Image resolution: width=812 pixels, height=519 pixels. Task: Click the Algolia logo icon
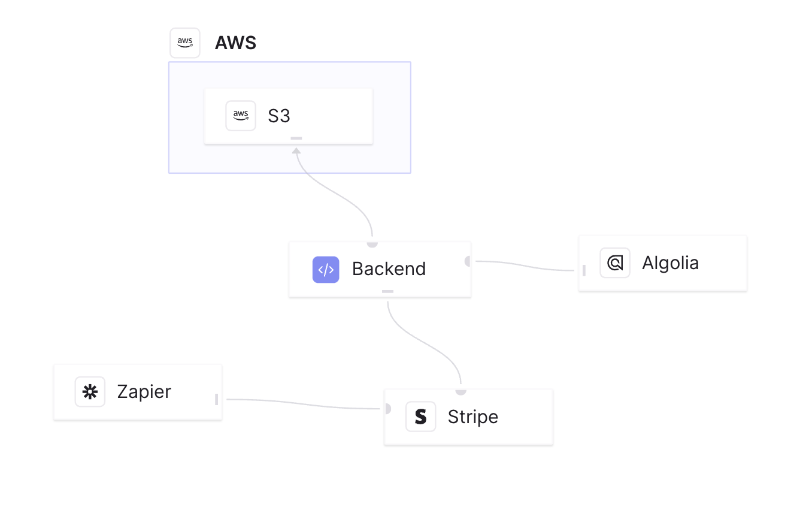click(615, 262)
